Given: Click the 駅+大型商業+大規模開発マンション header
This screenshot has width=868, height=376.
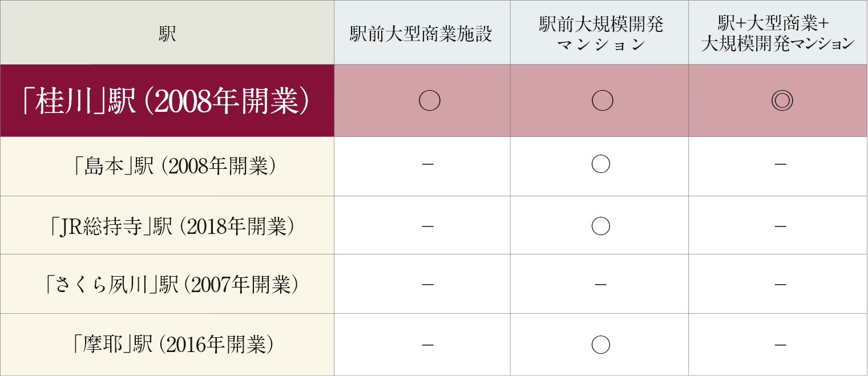Looking at the screenshot, I should (777, 34).
